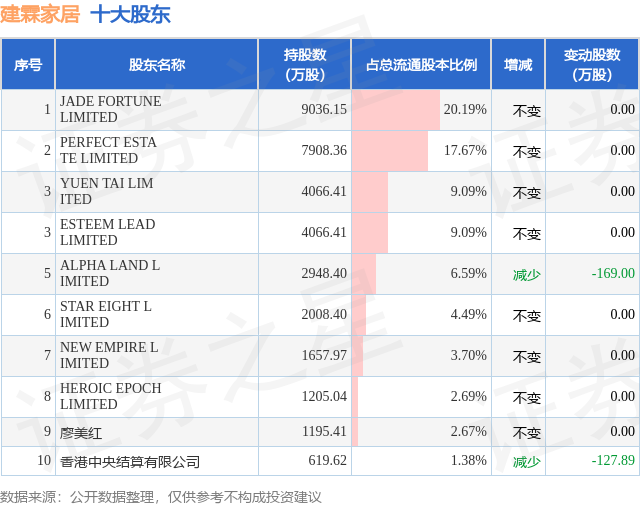The width and height of the screenshot is (640, 506).
Task: Click the 数据来源 disclaimer text
Action: click(x=161, y=497)
